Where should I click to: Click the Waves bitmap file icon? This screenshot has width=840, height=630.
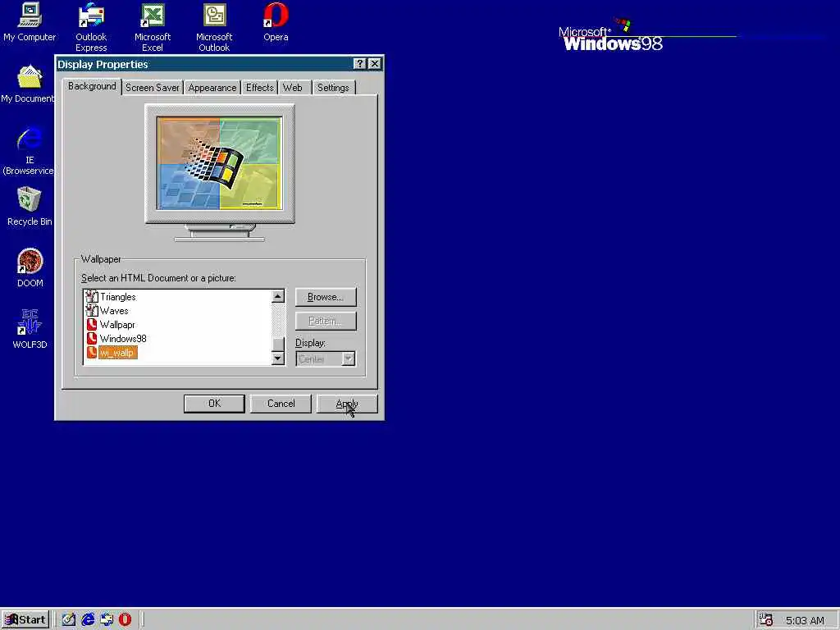(x=92, y=310)
